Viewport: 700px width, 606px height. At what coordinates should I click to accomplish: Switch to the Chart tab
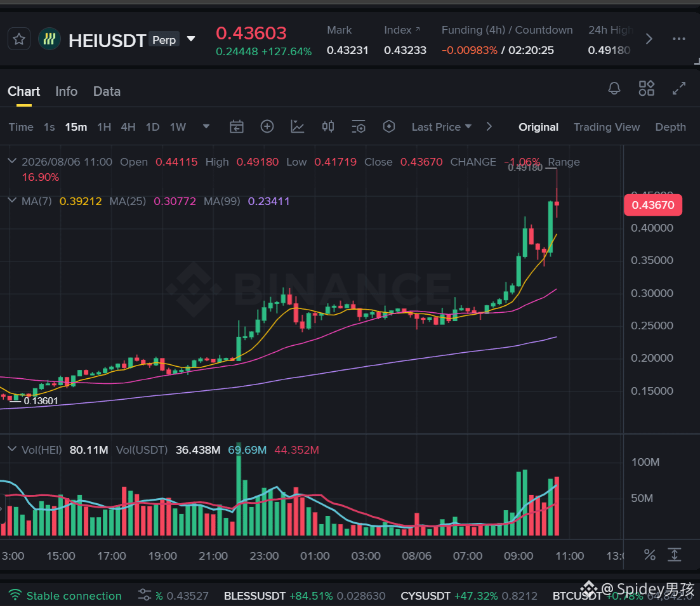point(23,91)
